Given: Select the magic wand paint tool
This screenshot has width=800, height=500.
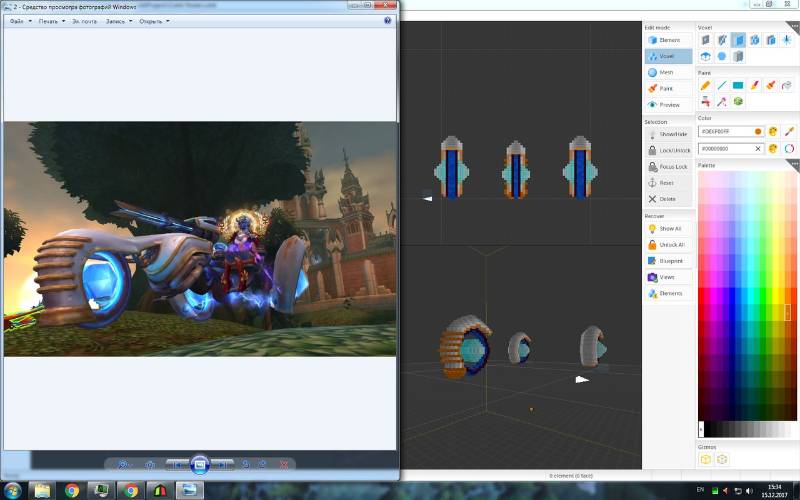Looking at the screenshot, I should click(722, 102).
